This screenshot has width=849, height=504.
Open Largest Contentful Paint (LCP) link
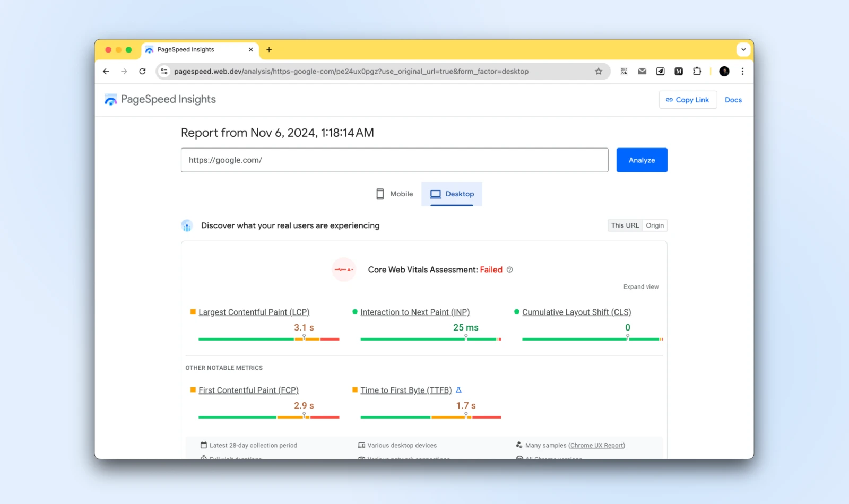coord(254,312)
